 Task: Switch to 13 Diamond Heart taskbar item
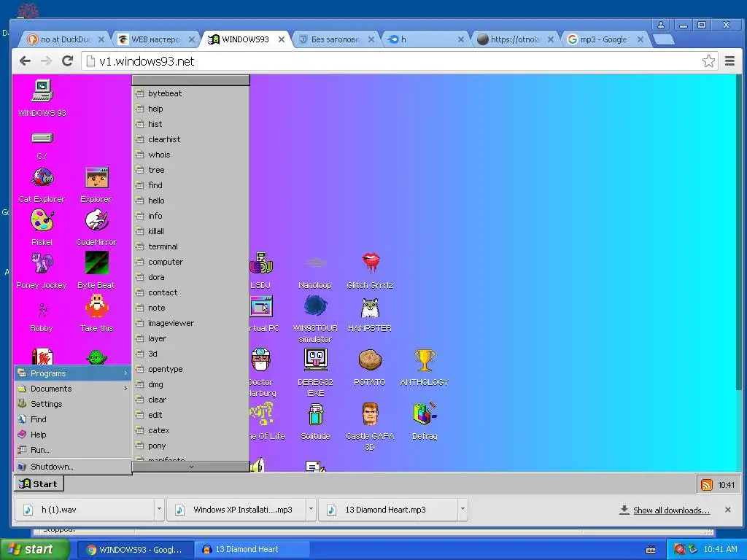point(252,550)
